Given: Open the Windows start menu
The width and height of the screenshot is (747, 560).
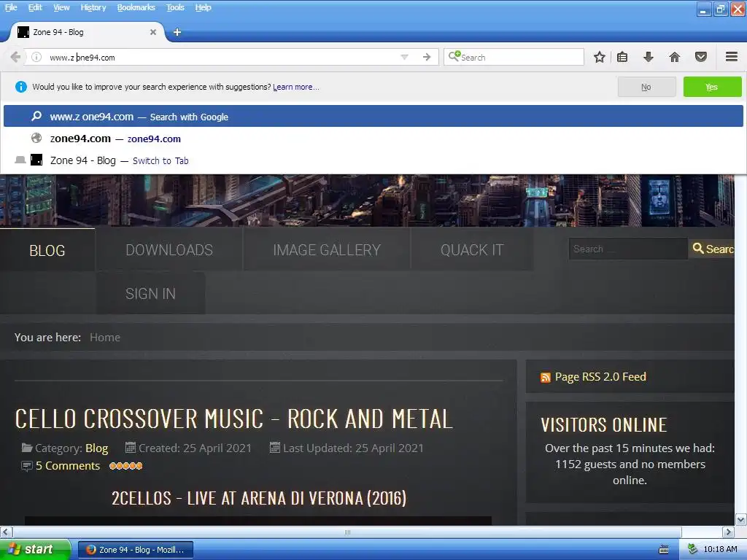Looking at the screenshot, I should [35, 549].
